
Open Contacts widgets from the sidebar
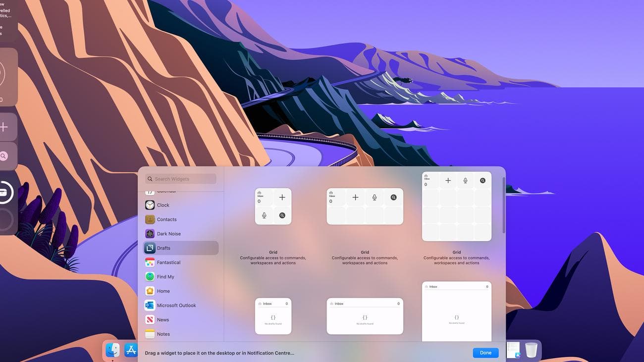[x=167, y=219]
